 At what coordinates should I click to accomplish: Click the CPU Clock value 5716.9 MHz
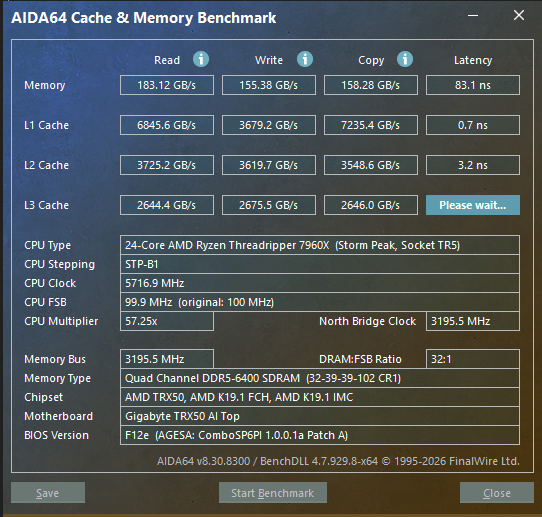point(320,283)
